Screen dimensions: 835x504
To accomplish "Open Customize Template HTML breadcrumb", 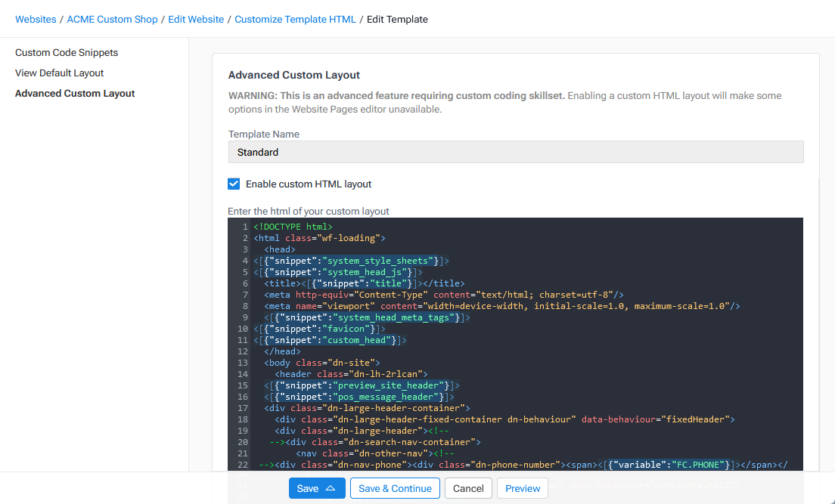I will click(x=295, y=19).
